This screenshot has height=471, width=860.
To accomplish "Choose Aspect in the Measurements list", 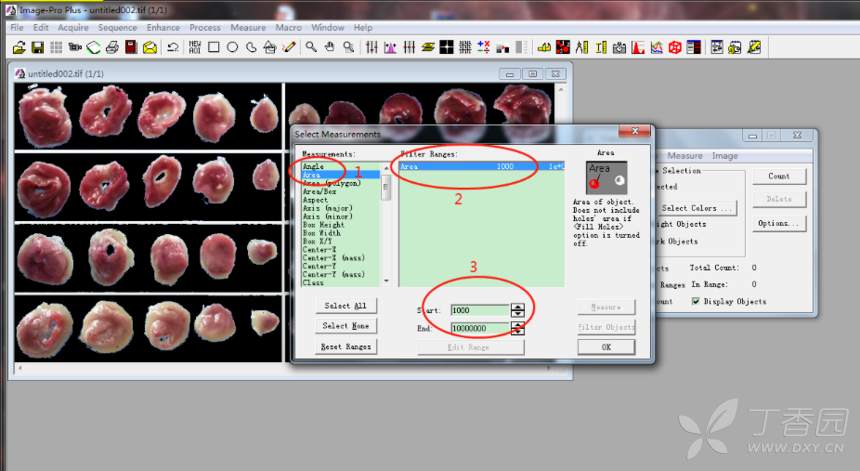I will point(316,200).
